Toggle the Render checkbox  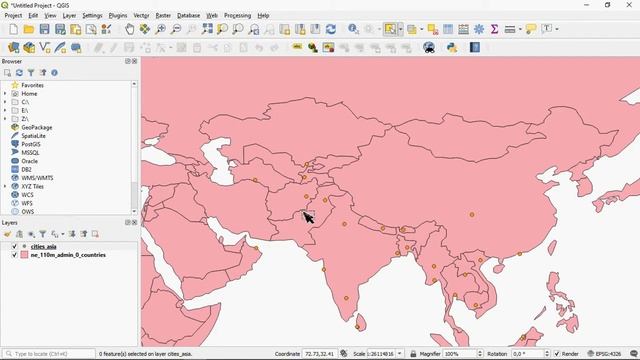pyautogui.click(x=557, y=353)
